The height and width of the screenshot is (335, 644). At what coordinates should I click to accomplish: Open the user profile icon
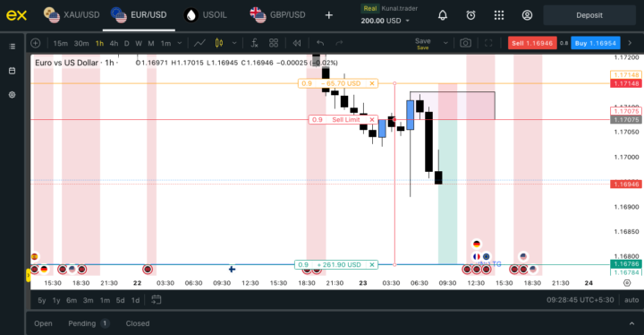click(527, 15)
